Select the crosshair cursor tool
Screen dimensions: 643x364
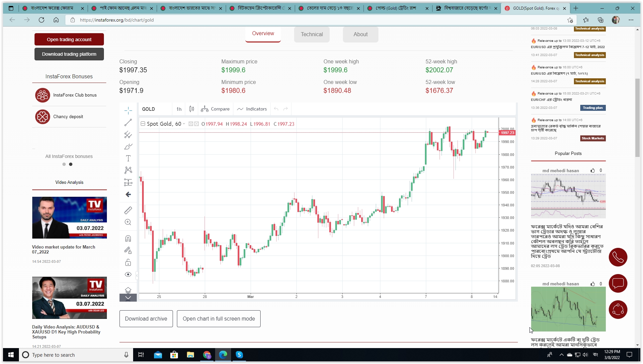click(128, 110)
